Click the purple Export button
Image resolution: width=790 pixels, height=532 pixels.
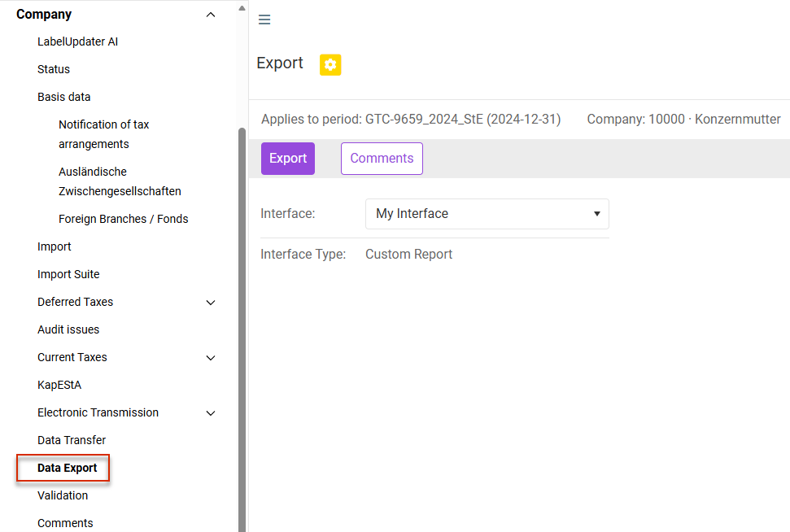pos(288,159)
